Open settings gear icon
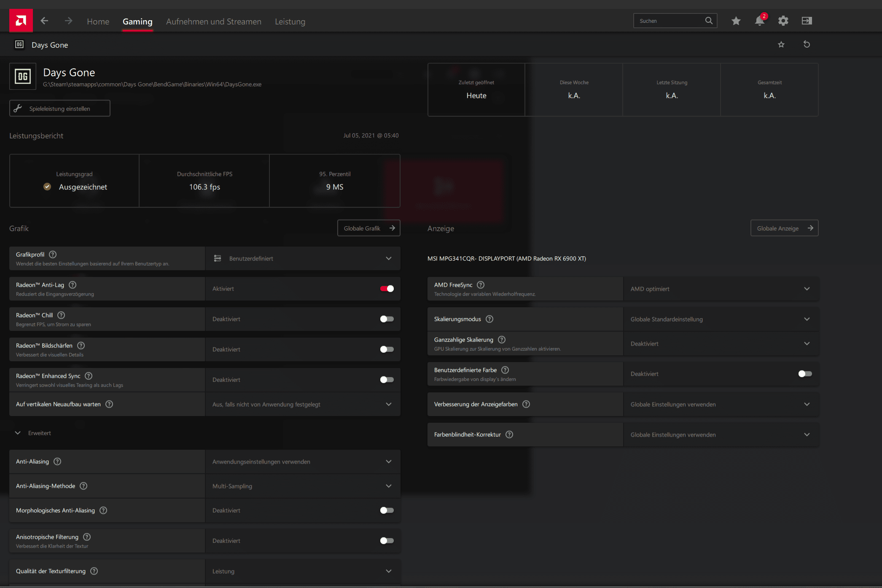Image resolution: width=882 pixels, height=588 pixels. pos(783,21)
